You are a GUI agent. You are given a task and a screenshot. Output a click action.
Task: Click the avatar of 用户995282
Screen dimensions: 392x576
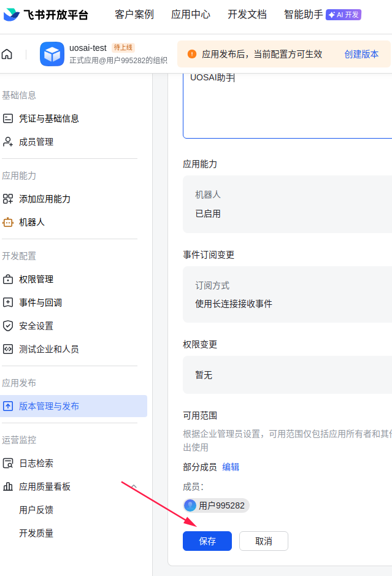[190, 505]
